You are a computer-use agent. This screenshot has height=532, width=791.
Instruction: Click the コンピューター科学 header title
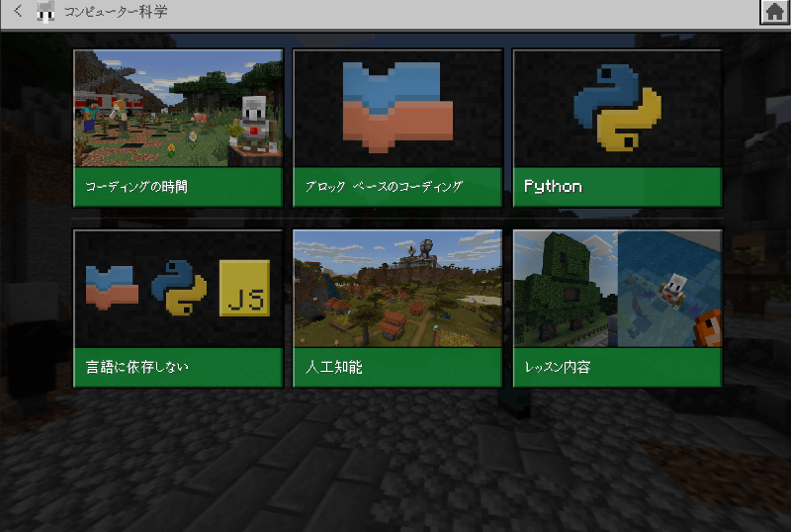click(115, 12)
